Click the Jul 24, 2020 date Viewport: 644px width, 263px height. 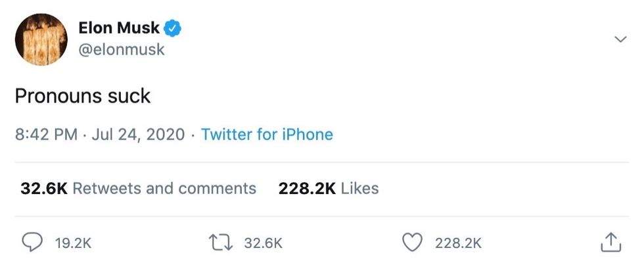[x=139, y=135]
